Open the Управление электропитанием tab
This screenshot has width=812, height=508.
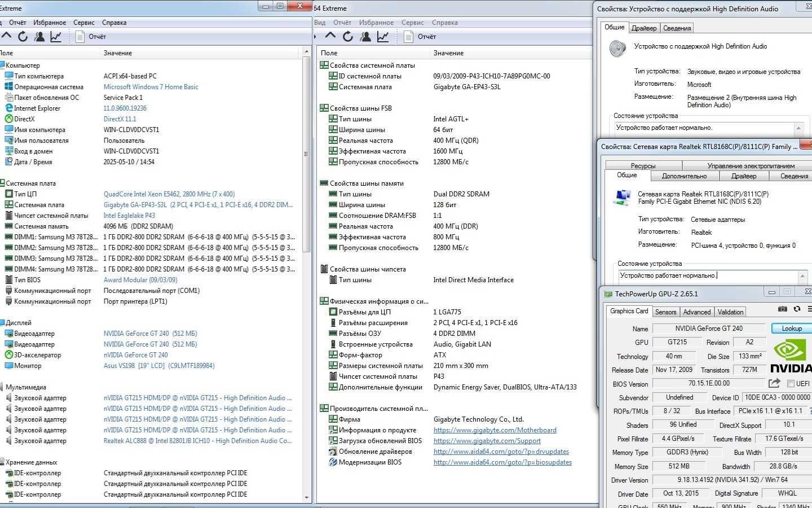click(751, 166)
